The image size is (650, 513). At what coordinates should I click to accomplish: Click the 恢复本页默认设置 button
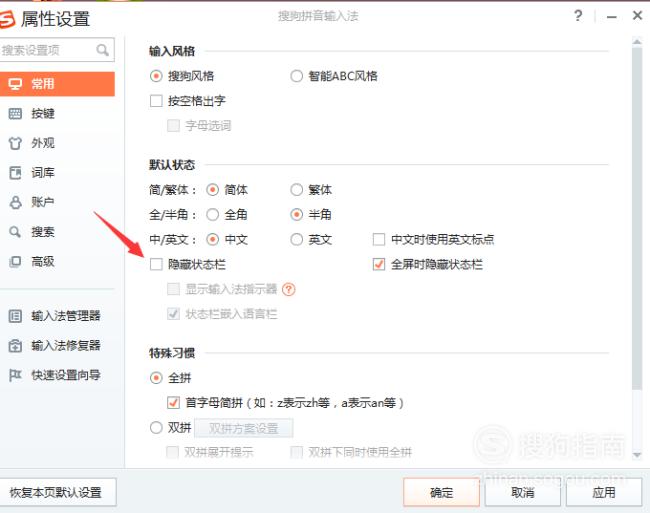57,492
